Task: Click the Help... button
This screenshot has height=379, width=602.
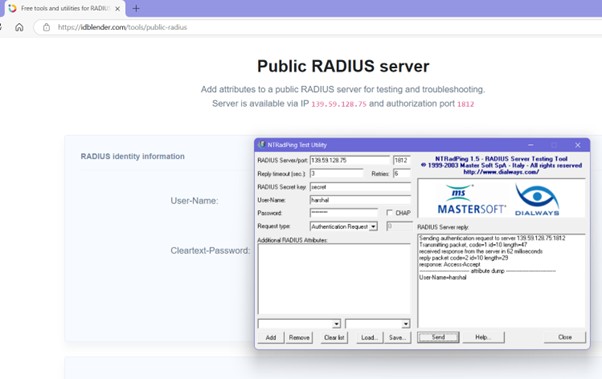Action: (483, 337)
